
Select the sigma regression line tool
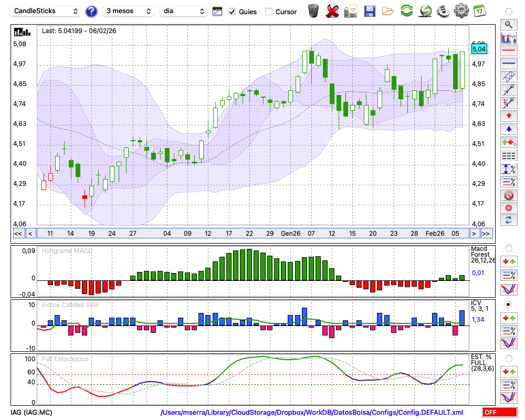point(509,102)
